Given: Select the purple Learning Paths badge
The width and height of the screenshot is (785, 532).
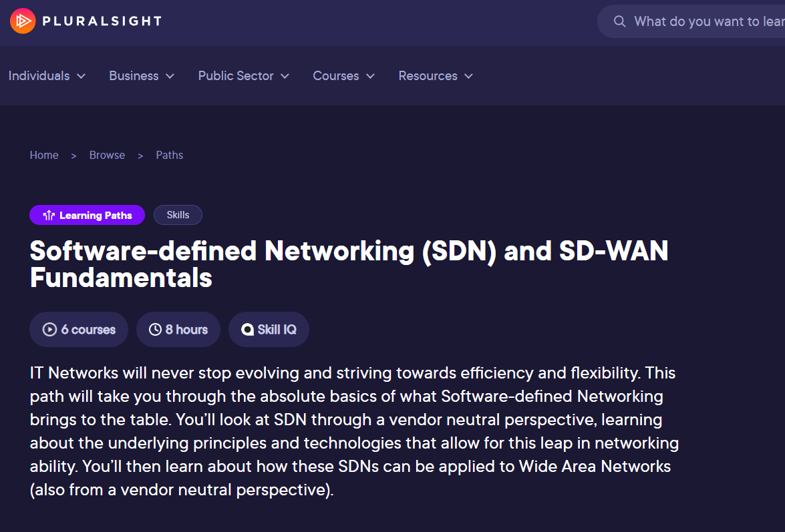Looking at the screenshot, I should point(87,215).
